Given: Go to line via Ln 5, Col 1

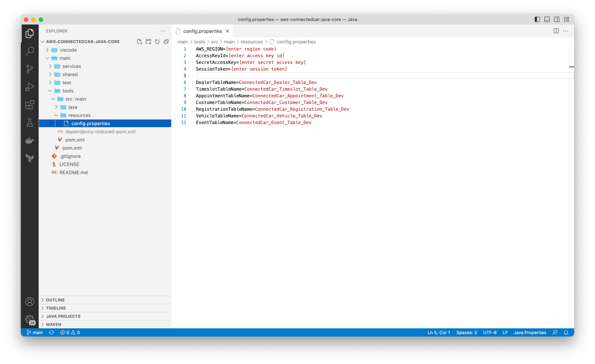Looking at the screenshot, I should [x=439, y=332].
